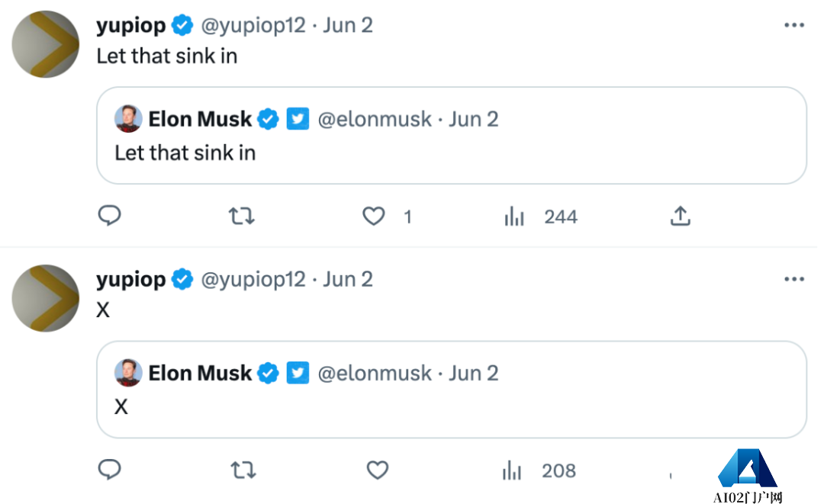The width and height of the screenshot is (824, 504).
Task: Click @yupiop12 handle on second tweet
Action: [x=253, y=279]
